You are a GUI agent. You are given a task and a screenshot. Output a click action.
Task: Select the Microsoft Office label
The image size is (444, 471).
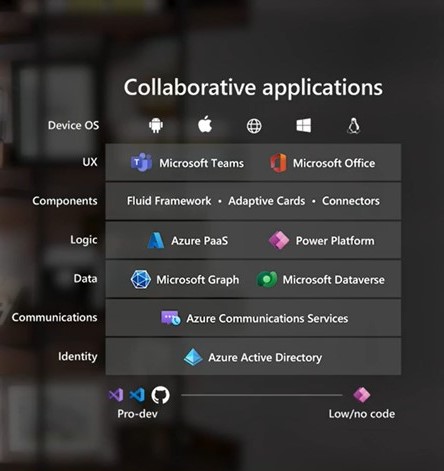[x=334, y=163]
